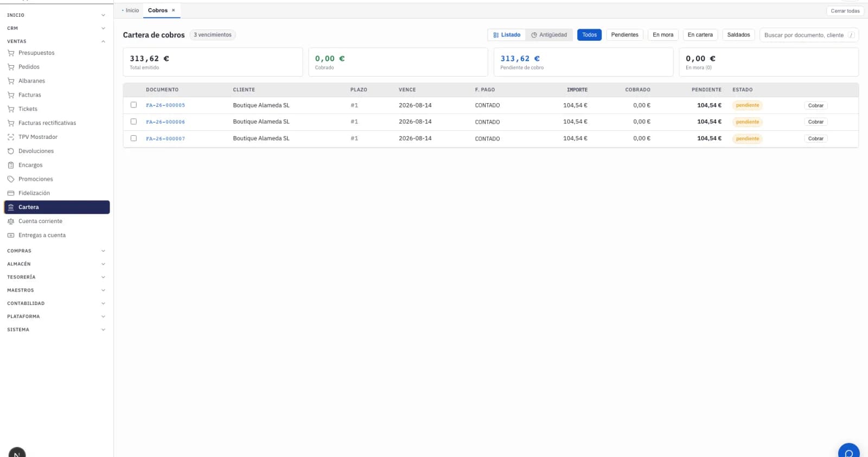This screenshot has width=868, height=457.
Task: Collapse the VENTAS sidebar section
Action: click(56, 41)
